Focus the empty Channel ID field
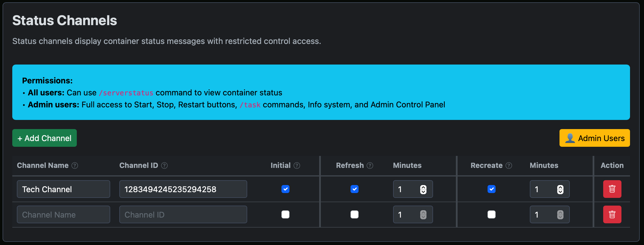This screenshot has width=644, height=245. click(x=183, y=214)
